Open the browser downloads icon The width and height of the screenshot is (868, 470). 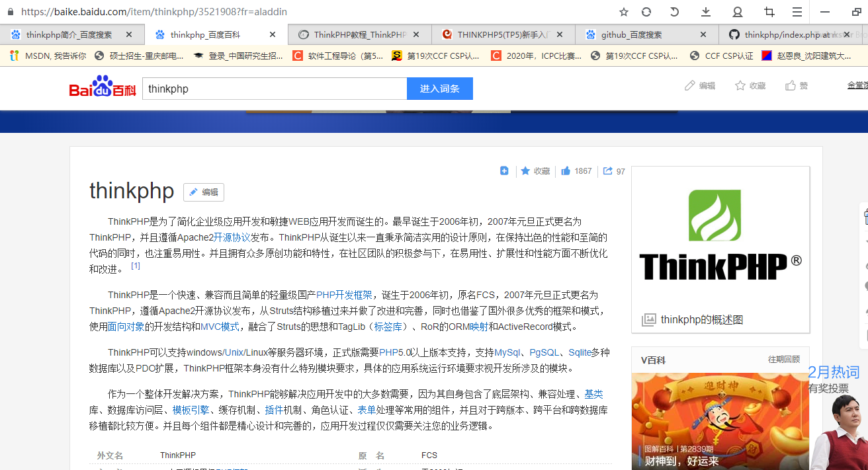[x=706, y=12]
